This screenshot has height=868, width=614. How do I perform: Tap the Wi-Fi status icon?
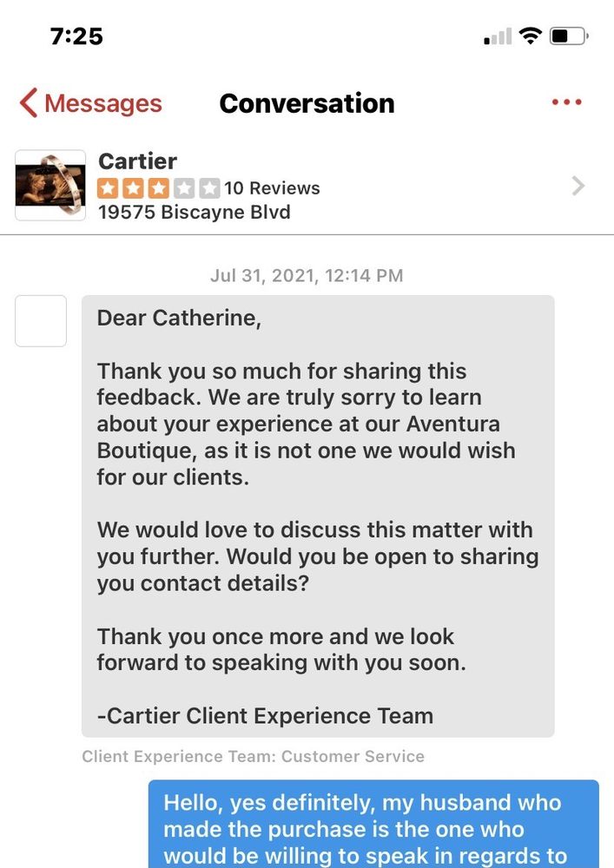pos(529,36)
